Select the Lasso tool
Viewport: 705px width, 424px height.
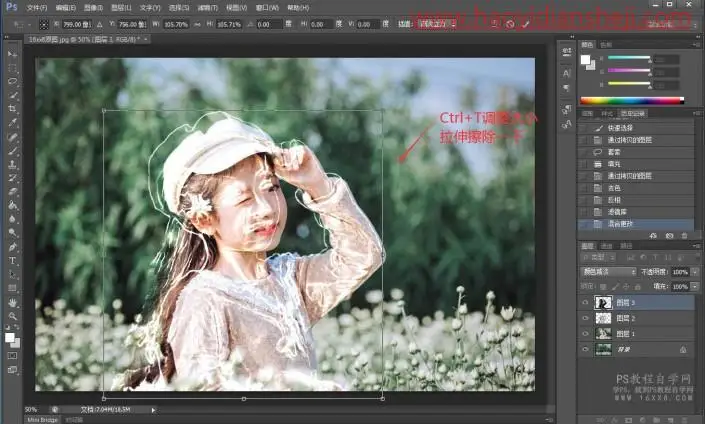12,81
